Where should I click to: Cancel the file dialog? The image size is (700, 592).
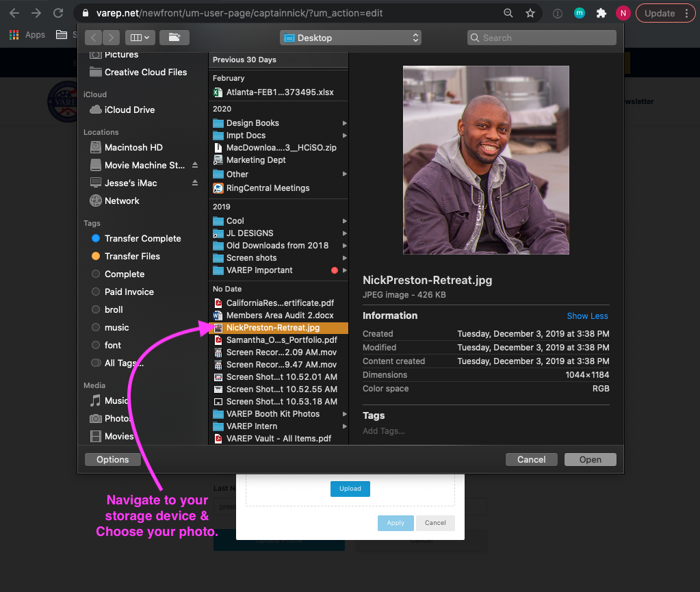[x=531, y=459]
